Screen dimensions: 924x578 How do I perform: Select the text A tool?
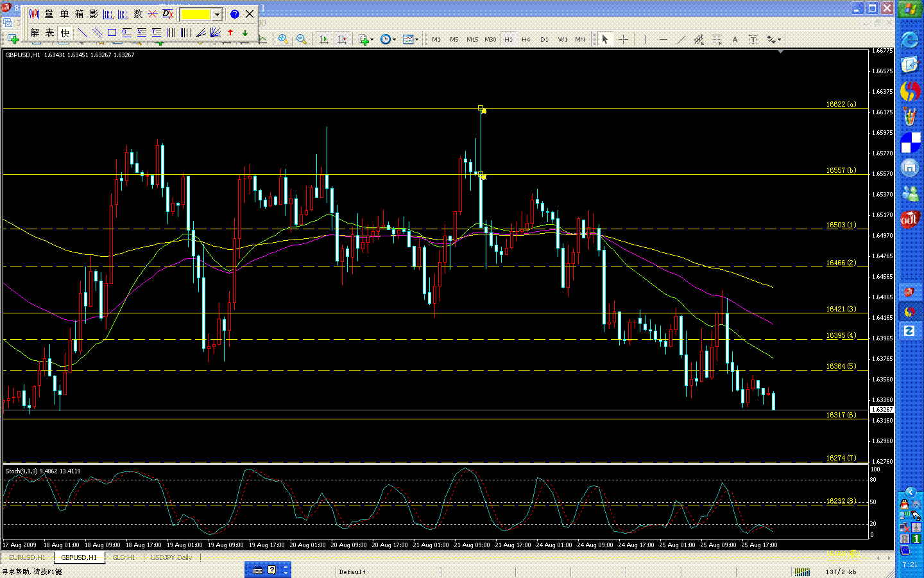coord(735,39)
